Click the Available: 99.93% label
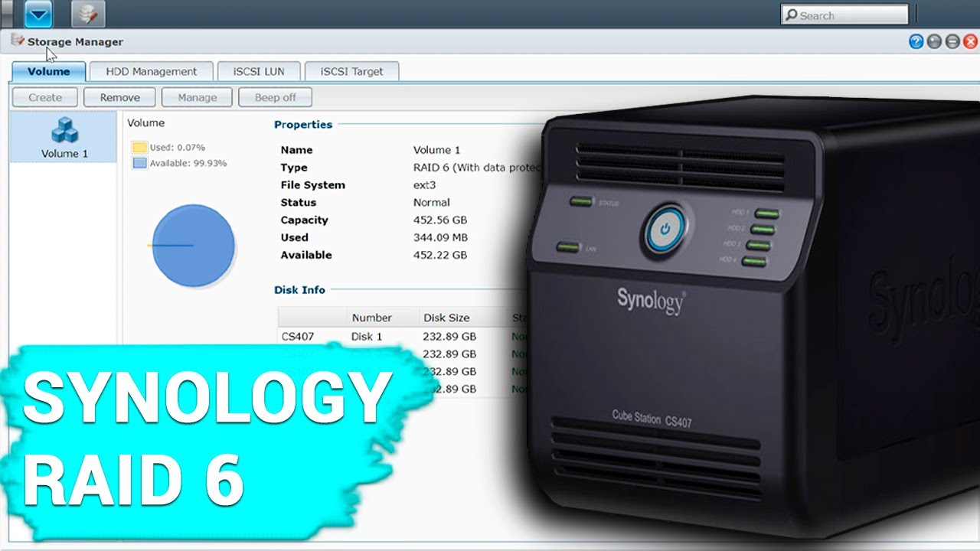The width and height of the screenshot is (980, 551). pos(188,163)
